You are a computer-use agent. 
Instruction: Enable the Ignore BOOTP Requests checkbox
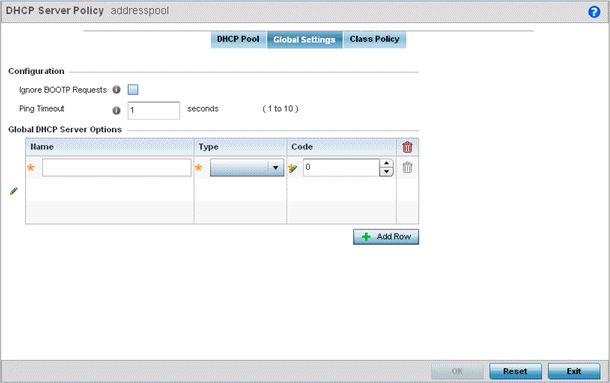point(133,90)
